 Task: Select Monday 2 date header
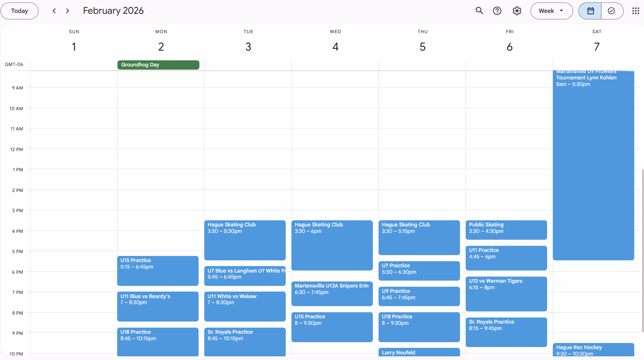[161, 47]
